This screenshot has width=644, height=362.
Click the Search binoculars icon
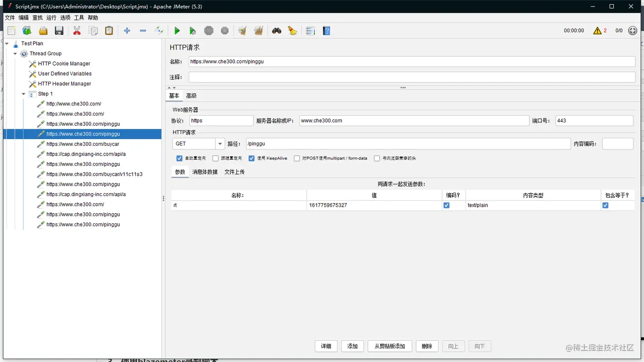coord(277,31)
